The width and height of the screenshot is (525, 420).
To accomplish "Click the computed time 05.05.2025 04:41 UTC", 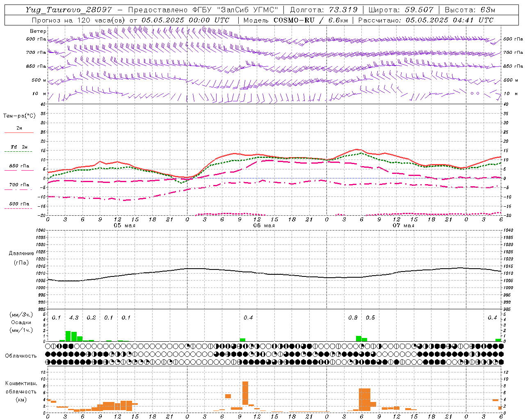I will tap(450, 20).
